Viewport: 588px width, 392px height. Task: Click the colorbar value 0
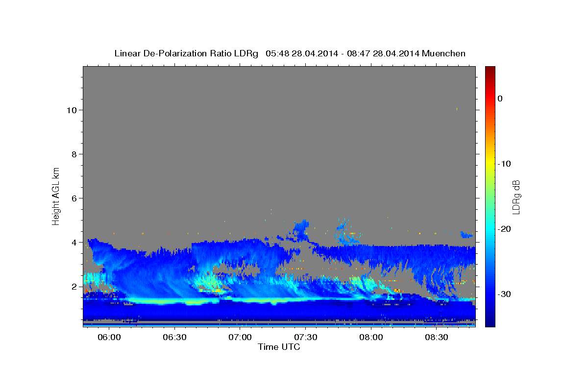point(500,98)
